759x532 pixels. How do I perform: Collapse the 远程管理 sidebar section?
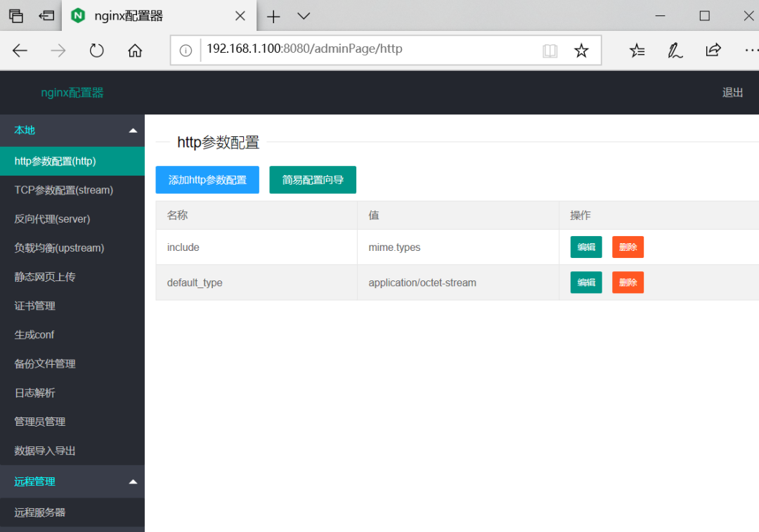click(x=72, y=481)
